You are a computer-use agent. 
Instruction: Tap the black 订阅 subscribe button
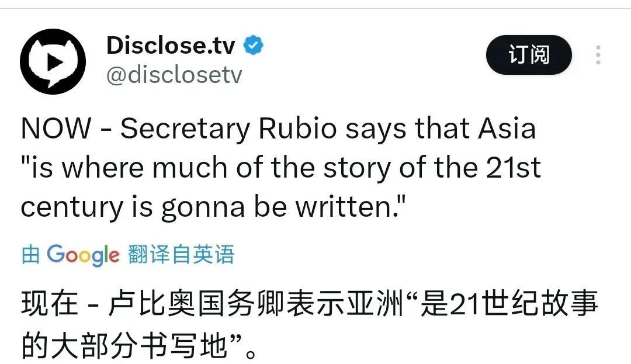point(529,55)
